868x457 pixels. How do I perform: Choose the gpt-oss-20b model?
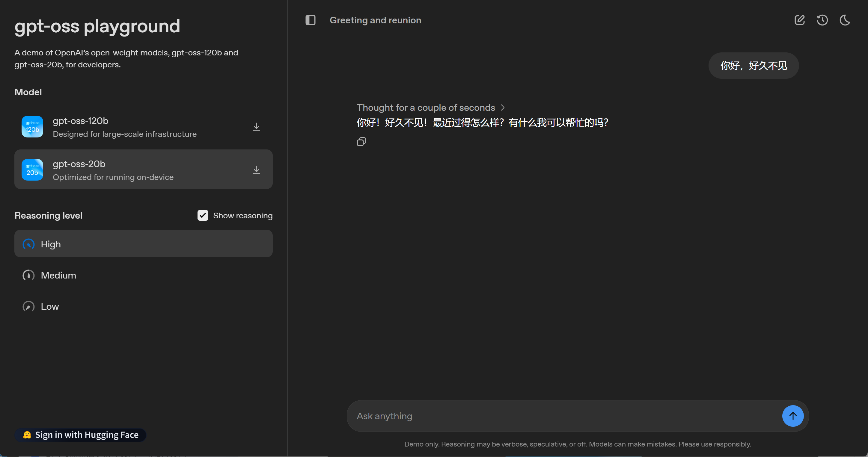pyautogui.click(x=144, y=170)
